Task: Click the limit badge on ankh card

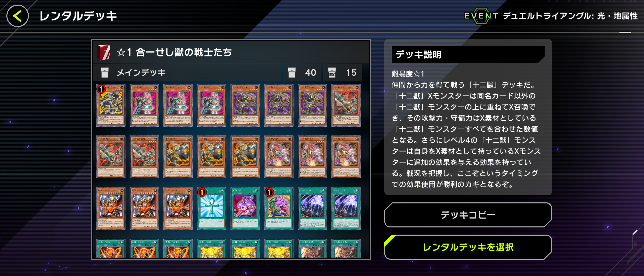Action: (202, 192)
